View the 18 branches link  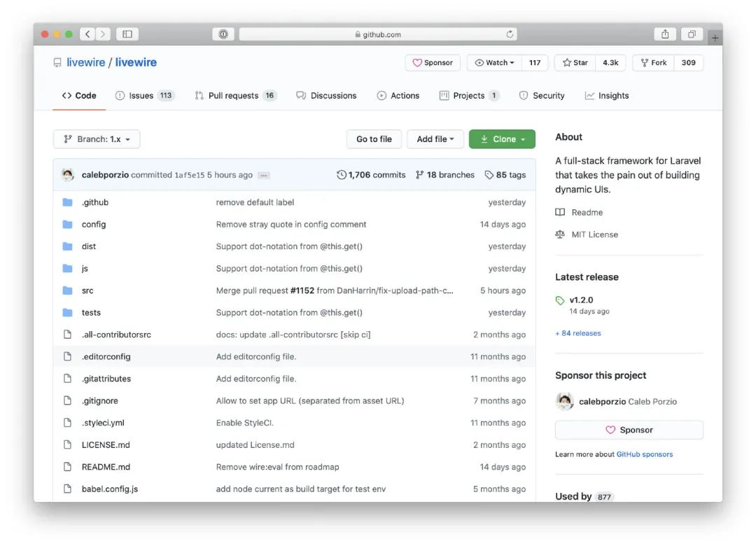pos(445,174)
